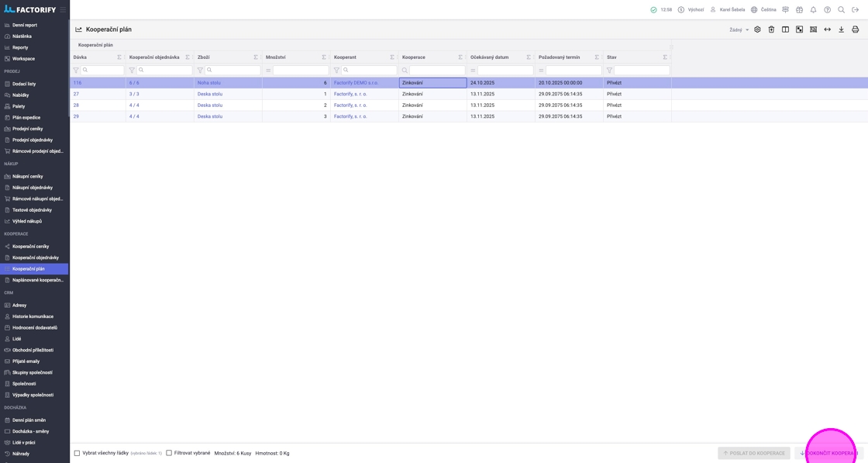Open equals operator for Očekávaný datum filter
The height and width of the screenshot is (463, 868).
[473, 71]
